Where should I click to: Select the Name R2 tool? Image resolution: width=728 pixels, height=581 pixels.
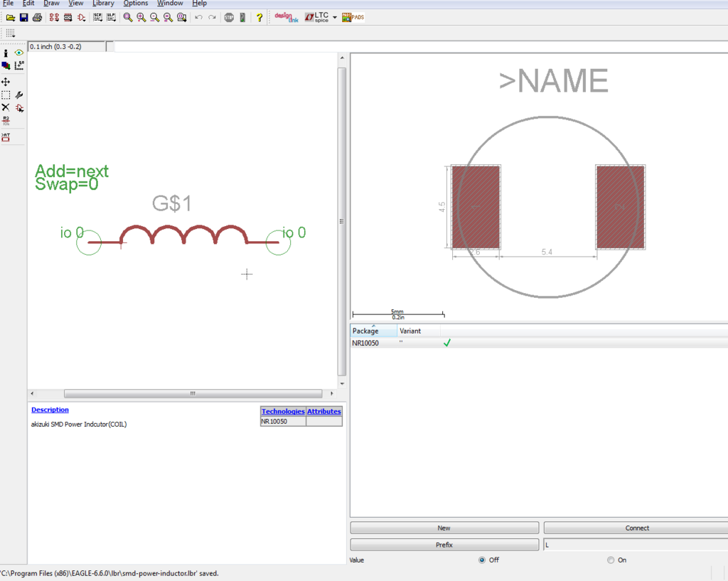[x=6, y=121]
